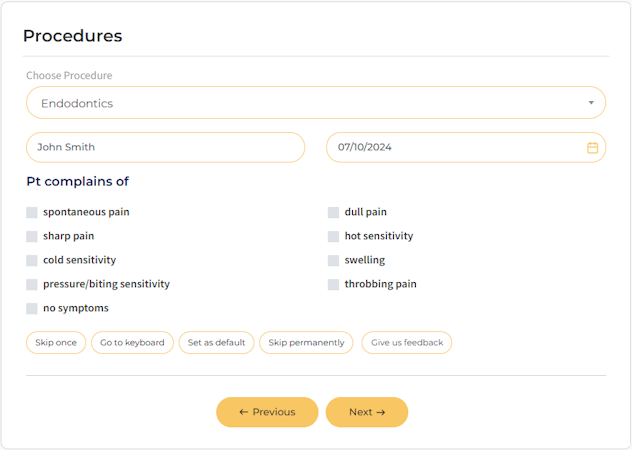Click the John Smith name field
Screen dimensions: 632x450
click(x=165, y=147)
